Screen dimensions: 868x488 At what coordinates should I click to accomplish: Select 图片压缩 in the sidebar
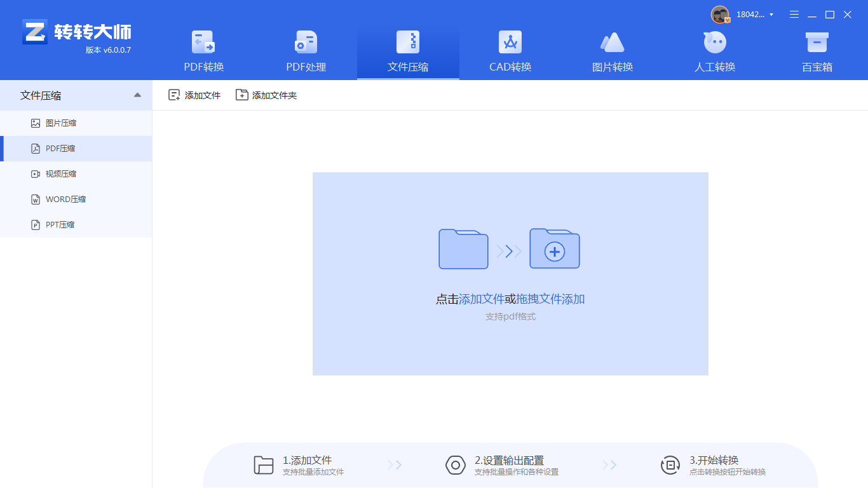61,123
